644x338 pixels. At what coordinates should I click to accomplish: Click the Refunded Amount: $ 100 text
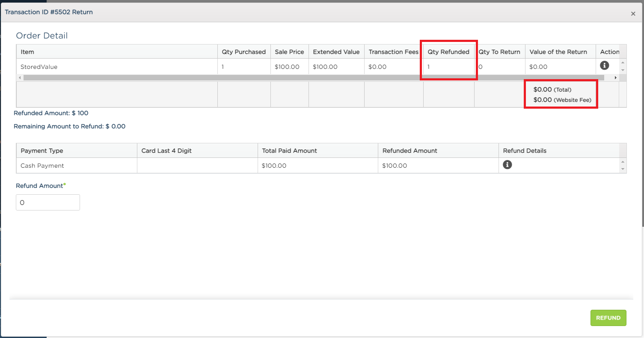[x=51, y=113]
